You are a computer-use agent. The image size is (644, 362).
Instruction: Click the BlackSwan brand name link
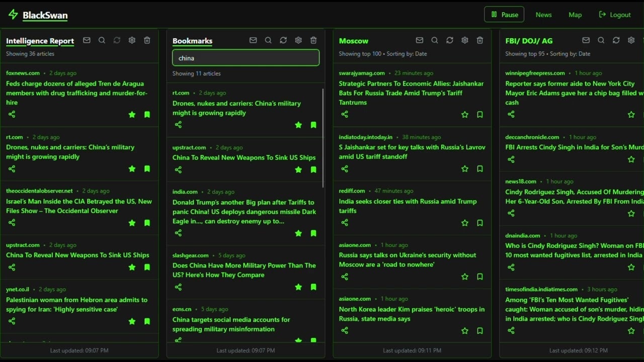point(45,15)
